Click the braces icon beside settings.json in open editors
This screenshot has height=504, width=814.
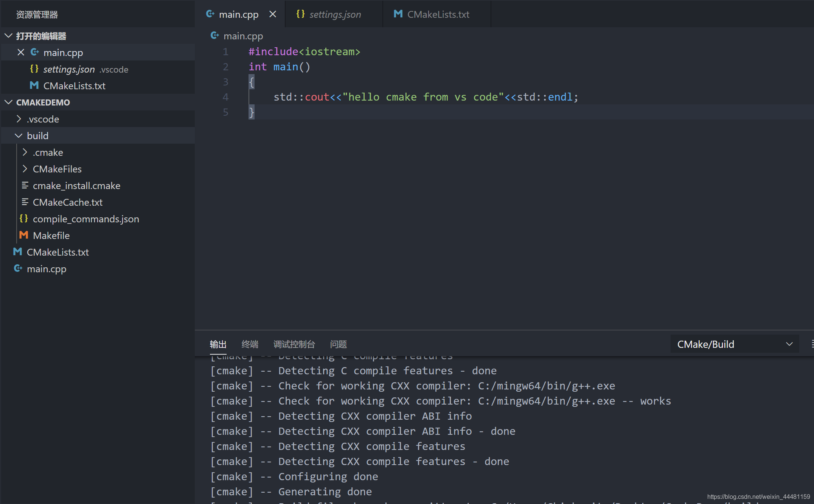click(34, 69)
